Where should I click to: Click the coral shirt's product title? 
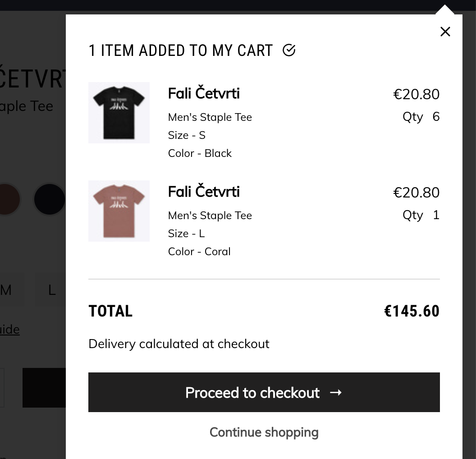tap(203, 192)
